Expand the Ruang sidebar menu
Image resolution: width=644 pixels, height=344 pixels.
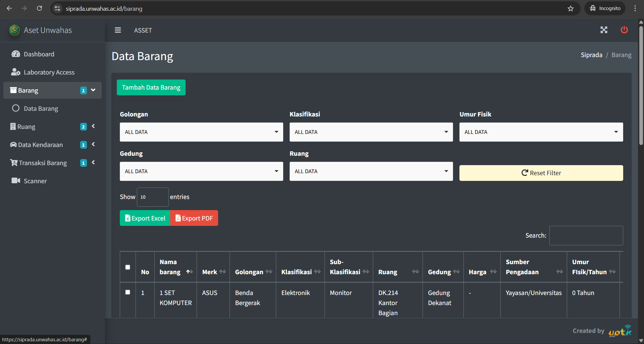pos(52,127)
